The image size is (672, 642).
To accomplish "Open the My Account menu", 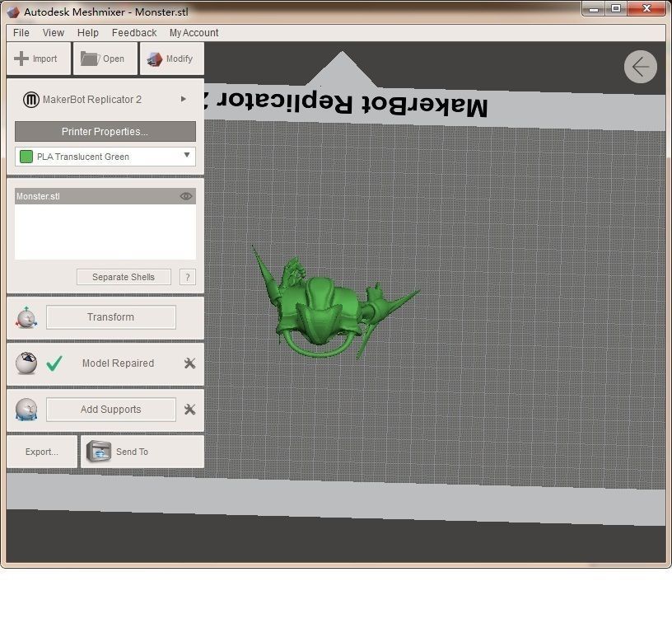I will (194, 33).
